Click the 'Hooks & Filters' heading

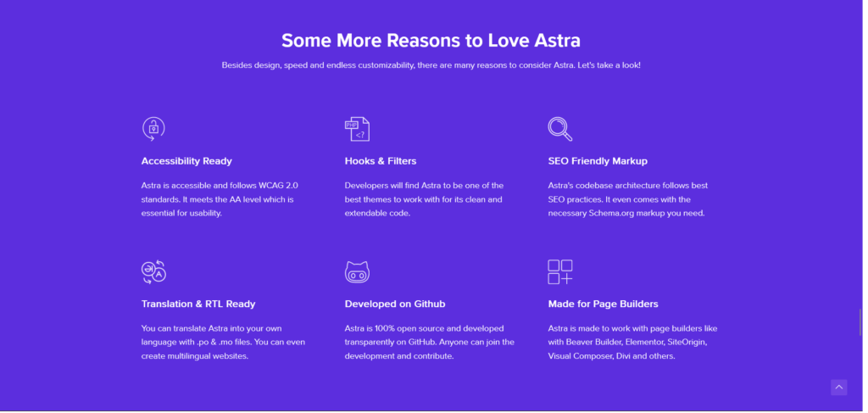pyautogui.click(x=381, y=161)
